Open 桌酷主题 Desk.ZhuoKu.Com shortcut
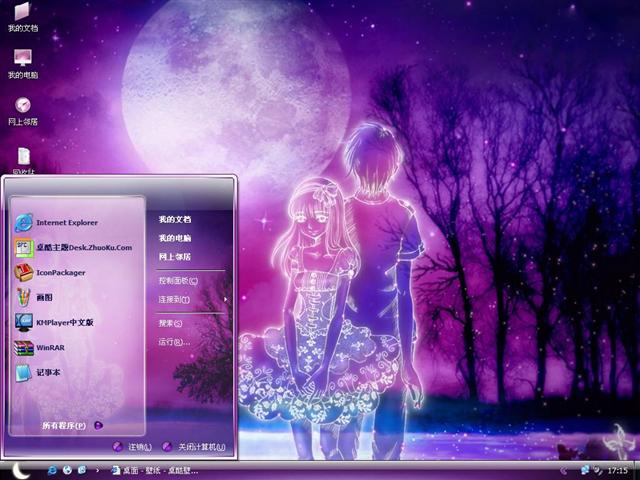This screenshot has height=480, width=640. pyautogui.click(x=82, y=247)
